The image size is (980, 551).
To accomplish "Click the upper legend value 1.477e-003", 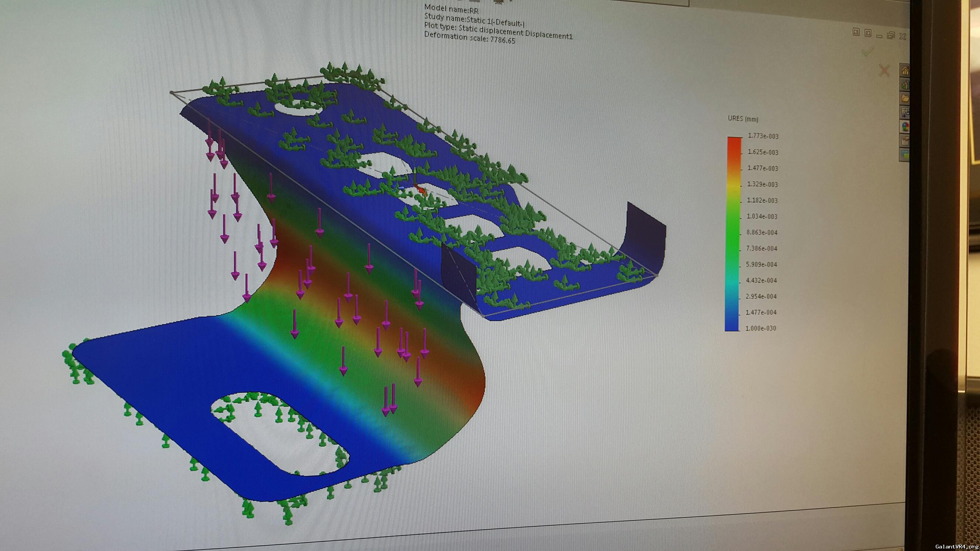I will click(763, 168).
